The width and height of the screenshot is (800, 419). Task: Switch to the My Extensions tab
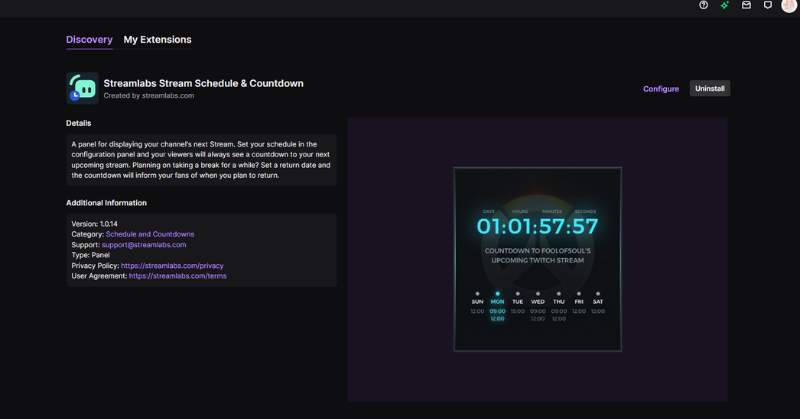click(157, 39)
